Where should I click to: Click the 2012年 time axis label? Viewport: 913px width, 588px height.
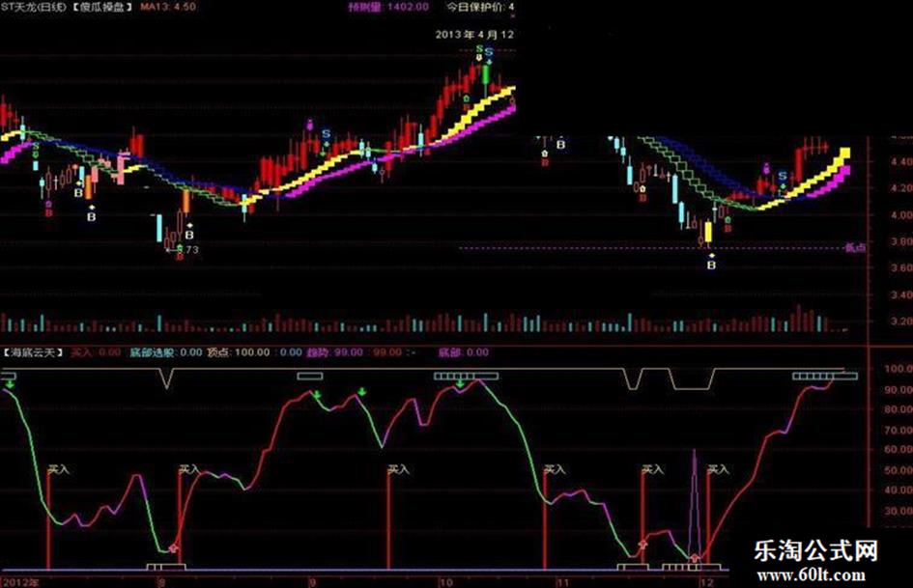[x=21, y=582]
